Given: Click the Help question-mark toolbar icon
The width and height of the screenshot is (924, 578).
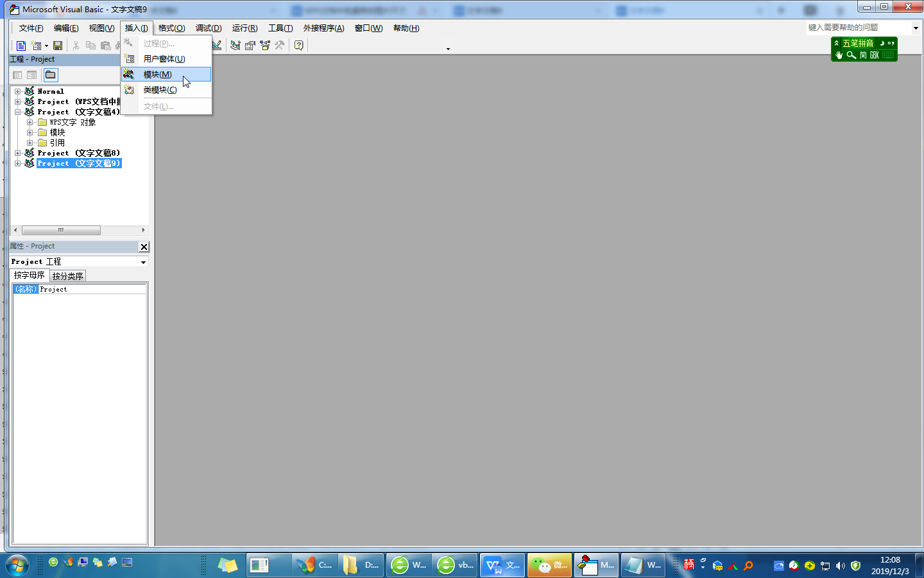Looking at the screenshot, I should 299,46.
